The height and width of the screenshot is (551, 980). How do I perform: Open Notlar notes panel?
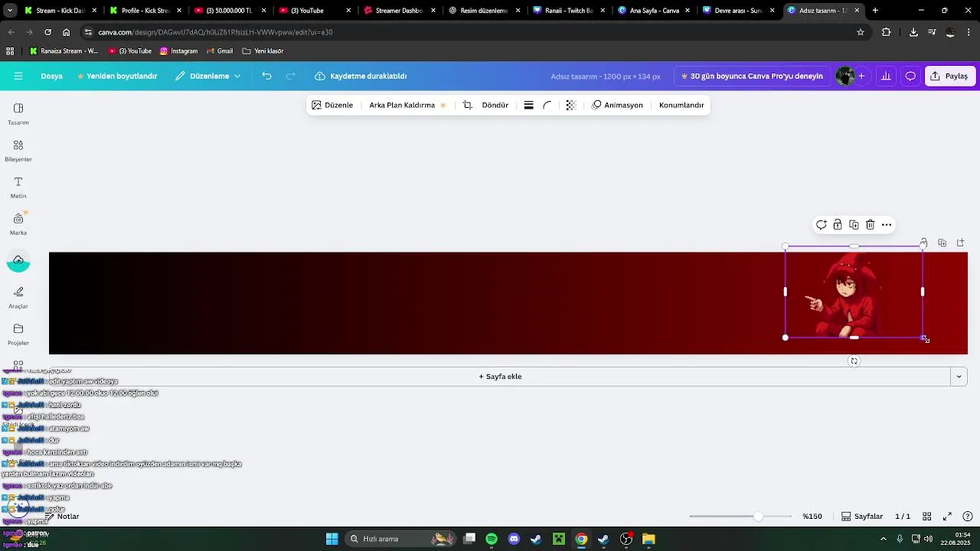pyautogui.click(x=61, y=517)
